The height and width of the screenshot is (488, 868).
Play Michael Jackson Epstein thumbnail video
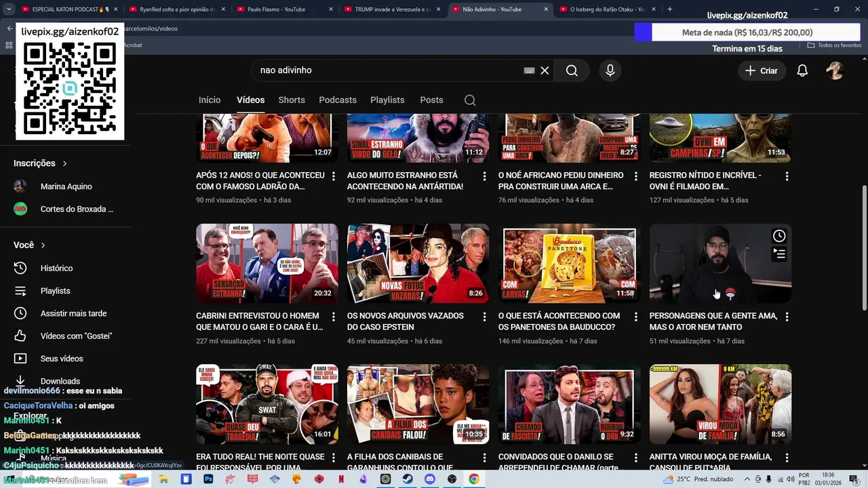point(418,263)
